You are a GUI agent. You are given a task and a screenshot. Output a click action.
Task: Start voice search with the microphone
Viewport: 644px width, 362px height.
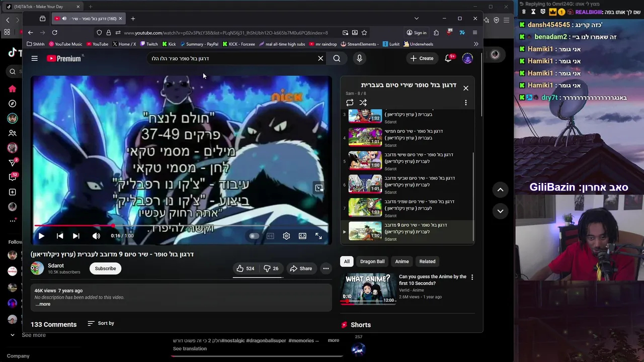coord(359,58)
